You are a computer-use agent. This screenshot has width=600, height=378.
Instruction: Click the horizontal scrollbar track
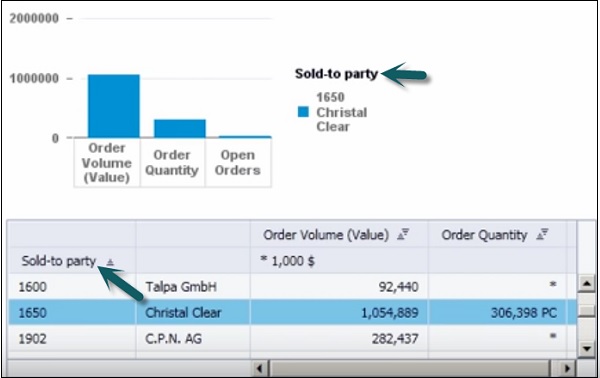[409, 368]
